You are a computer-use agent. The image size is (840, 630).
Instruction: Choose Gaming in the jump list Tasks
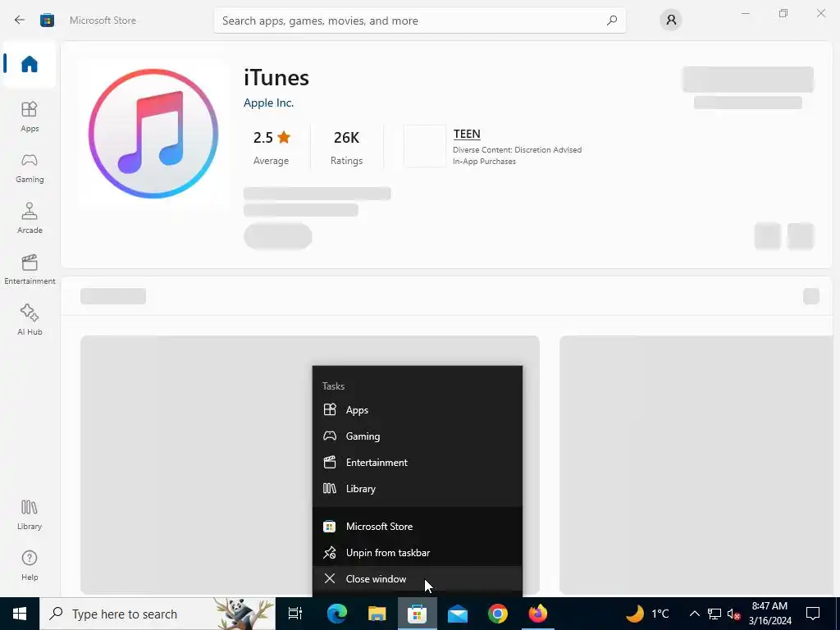pyautogui.click(x=418, y=436)
